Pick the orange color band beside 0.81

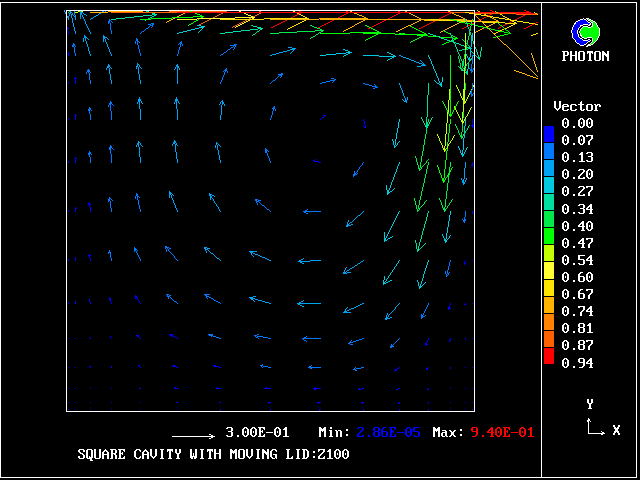[548, 327]
